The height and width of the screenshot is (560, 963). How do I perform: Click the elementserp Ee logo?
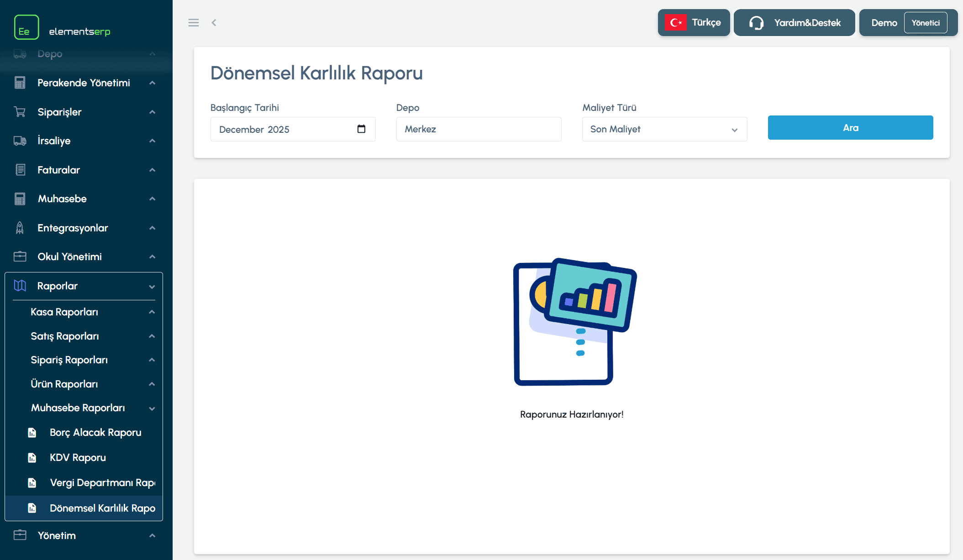click(x=26, y=27)
